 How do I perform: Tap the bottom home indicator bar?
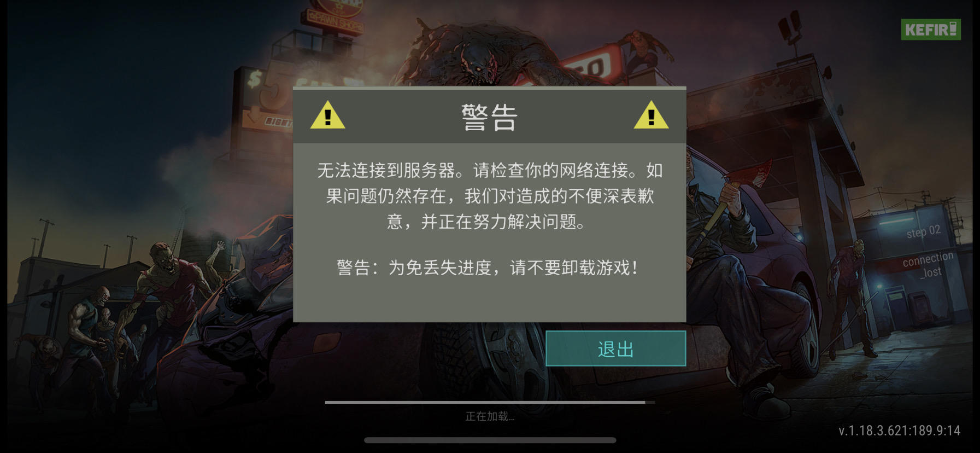tap(490, 440)
